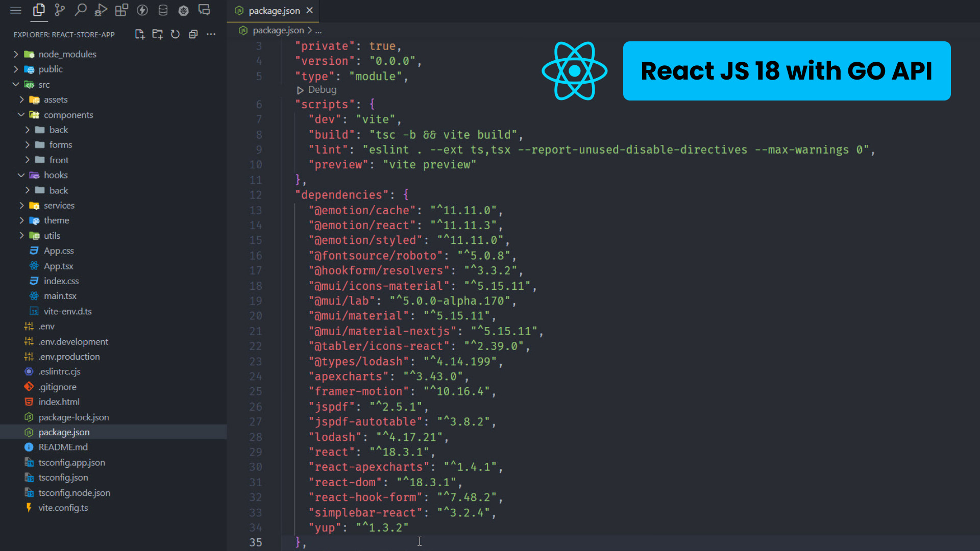Click the "scripts" key on line 6

[x=325, y=105]
